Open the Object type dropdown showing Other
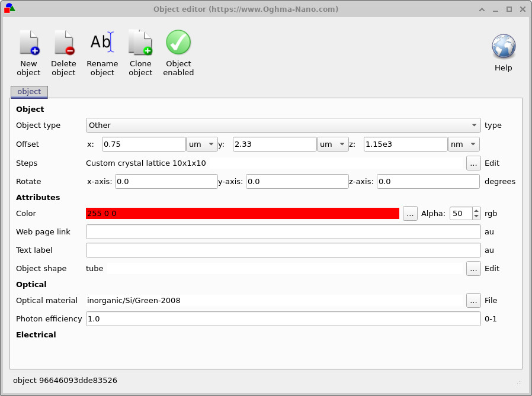Image resolution: width=532 pixels, height=396 pixels. [x=283, y=125]
